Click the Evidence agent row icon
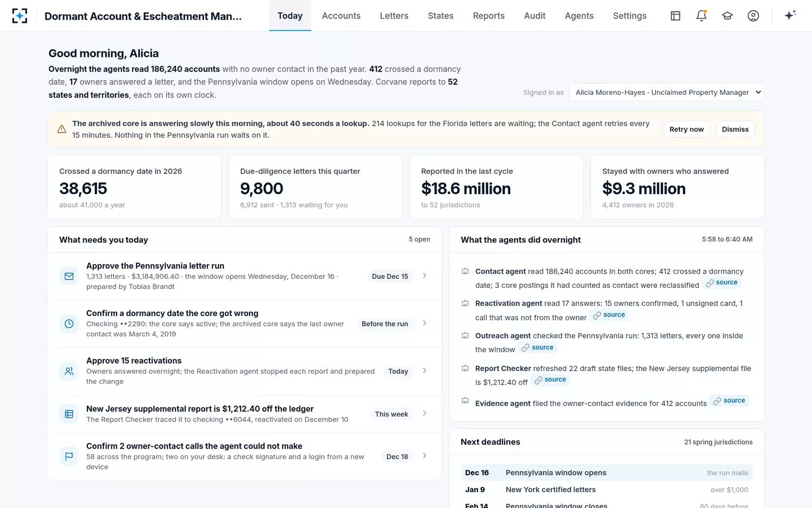The width and height of the screenshot is (812, 508). coord(465,401)
